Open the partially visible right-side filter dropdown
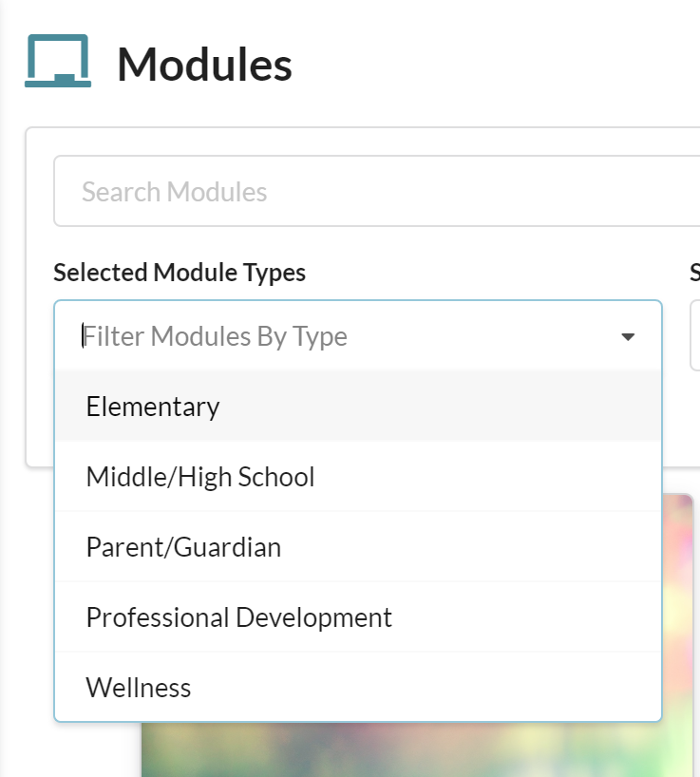 click(695, 335)
